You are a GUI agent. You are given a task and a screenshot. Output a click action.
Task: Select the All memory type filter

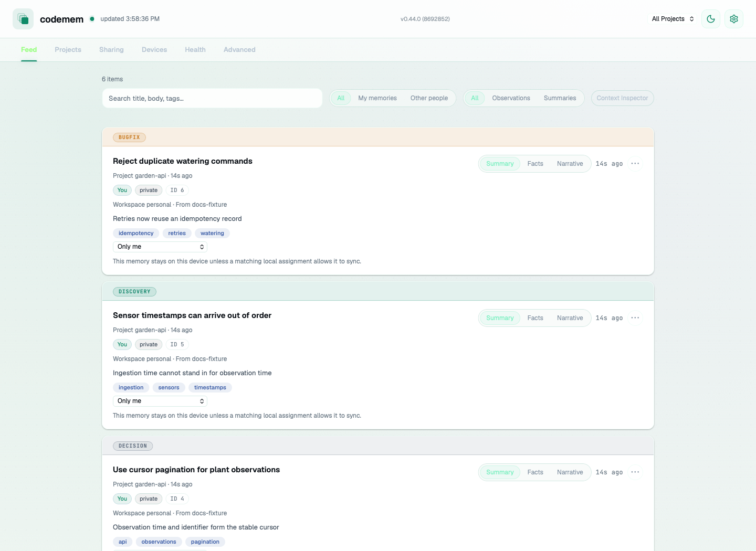475,98
